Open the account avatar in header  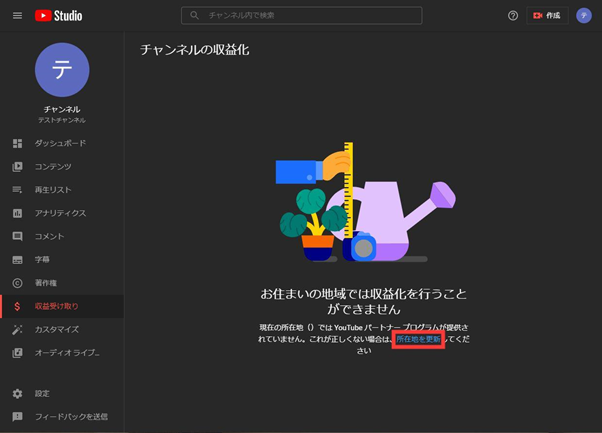pos(584,15)
